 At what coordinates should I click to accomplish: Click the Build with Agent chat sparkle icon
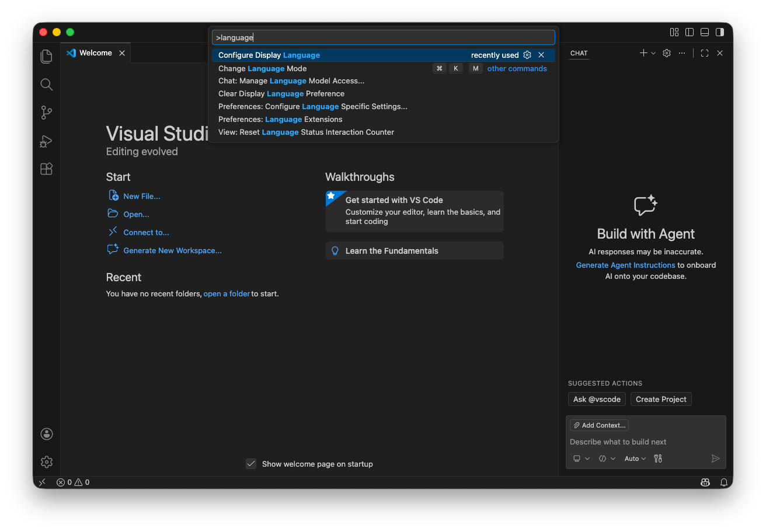tap(646, 205)
